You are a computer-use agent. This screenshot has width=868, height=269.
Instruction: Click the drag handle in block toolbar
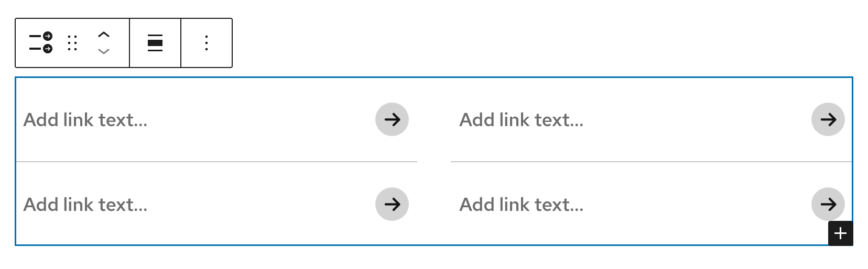tap(72, 43)
